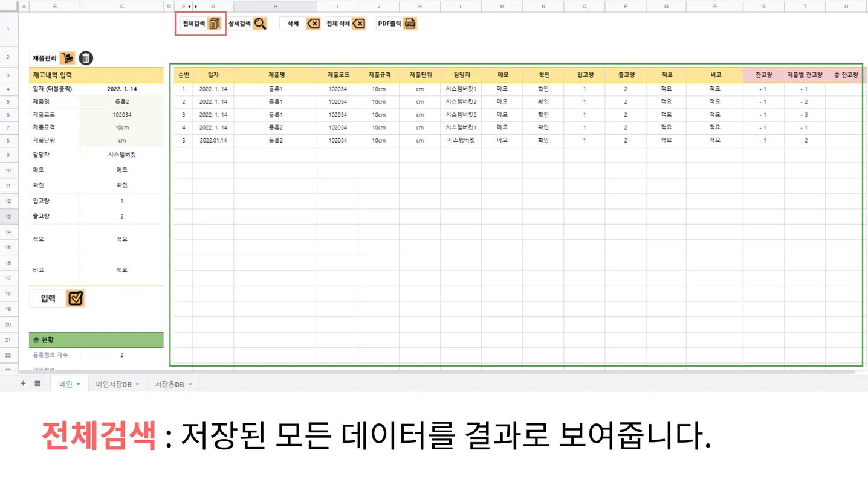Screen dimensions: 868x488
Task: Click the 제품명 value 등록2 in the input form
Action: coord(122,101)
